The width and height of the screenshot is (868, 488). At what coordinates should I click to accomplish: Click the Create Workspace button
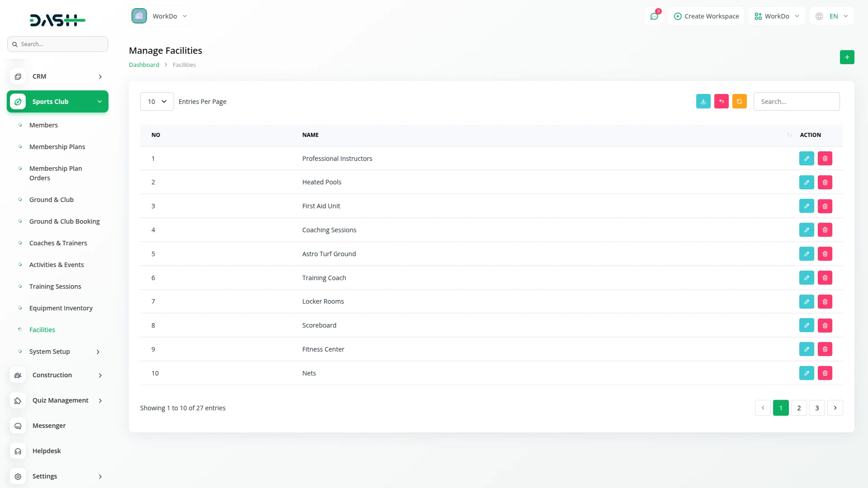pos(706,16)
